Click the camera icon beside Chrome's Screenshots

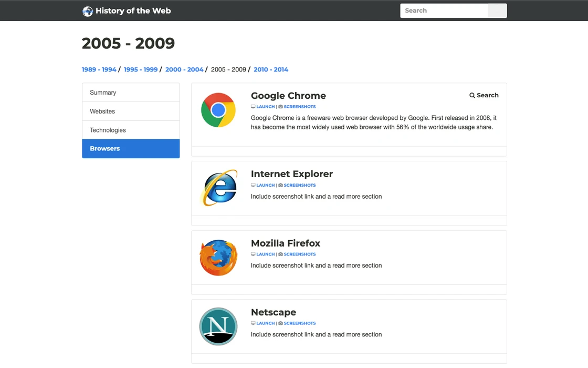(280, 107)
